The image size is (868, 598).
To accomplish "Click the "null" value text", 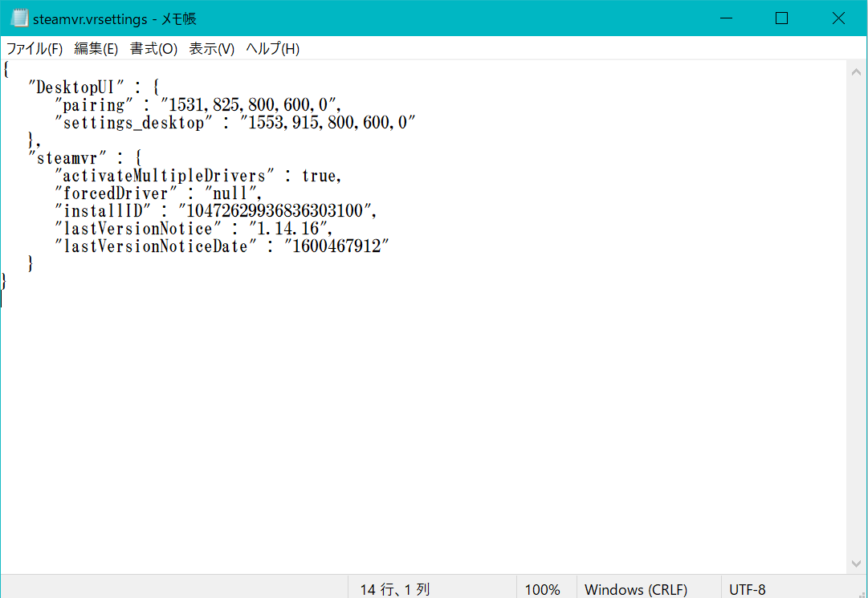I will (230, 193).
